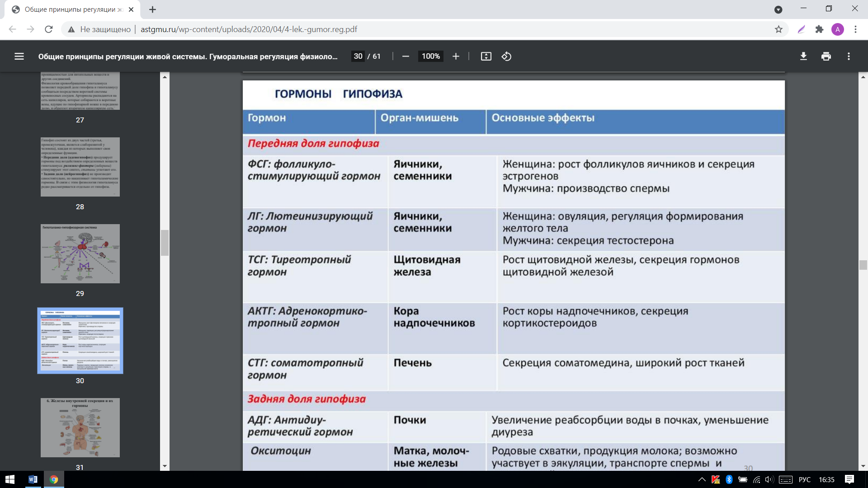Go back to the previous page in browser
Viewport: 868px width, 488px height.
(12, 29)
